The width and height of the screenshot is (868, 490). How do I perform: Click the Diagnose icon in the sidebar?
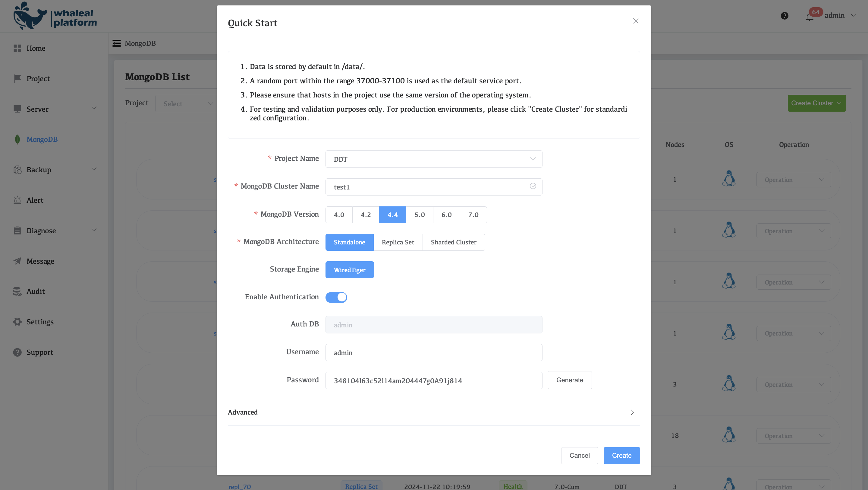pos(17,230)
